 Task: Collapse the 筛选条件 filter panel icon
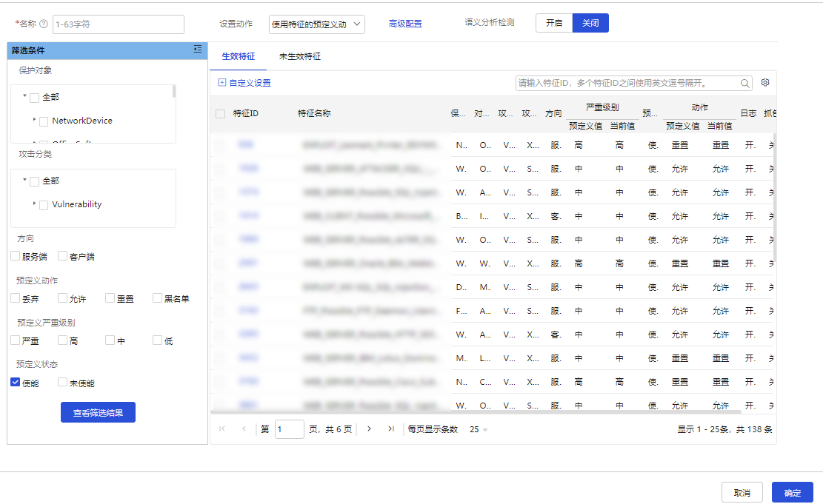coord(197,50)
